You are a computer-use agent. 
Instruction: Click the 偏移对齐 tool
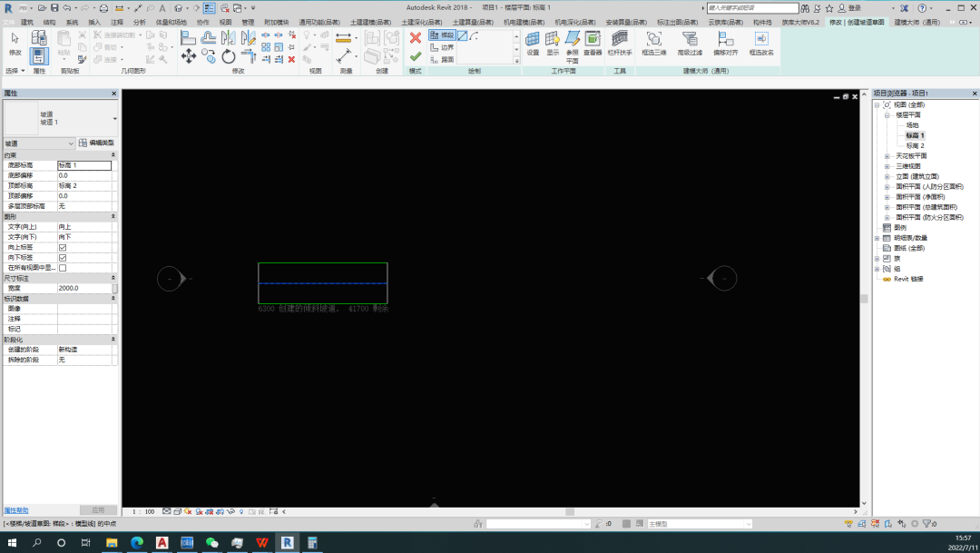pyautogui.click(x=726, y=44)
